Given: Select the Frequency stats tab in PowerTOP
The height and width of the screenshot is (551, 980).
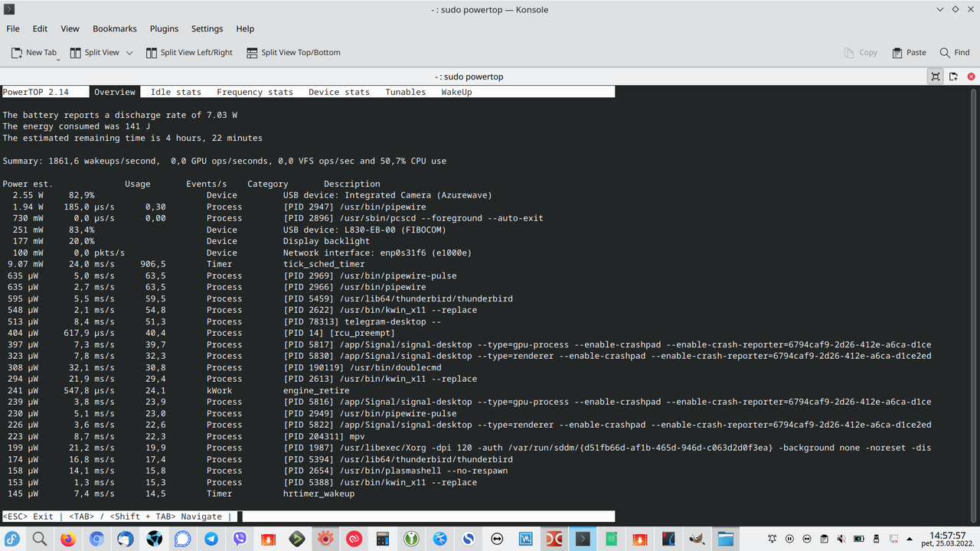Looking at the screenshot, I should [255, 92].
